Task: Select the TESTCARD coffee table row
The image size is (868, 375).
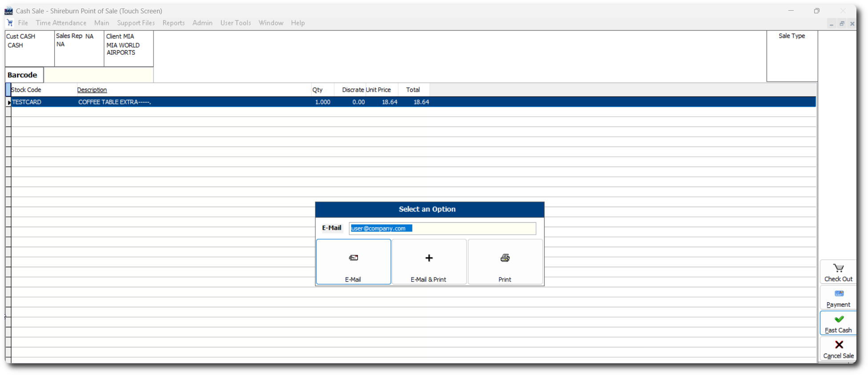Action: 222,102
